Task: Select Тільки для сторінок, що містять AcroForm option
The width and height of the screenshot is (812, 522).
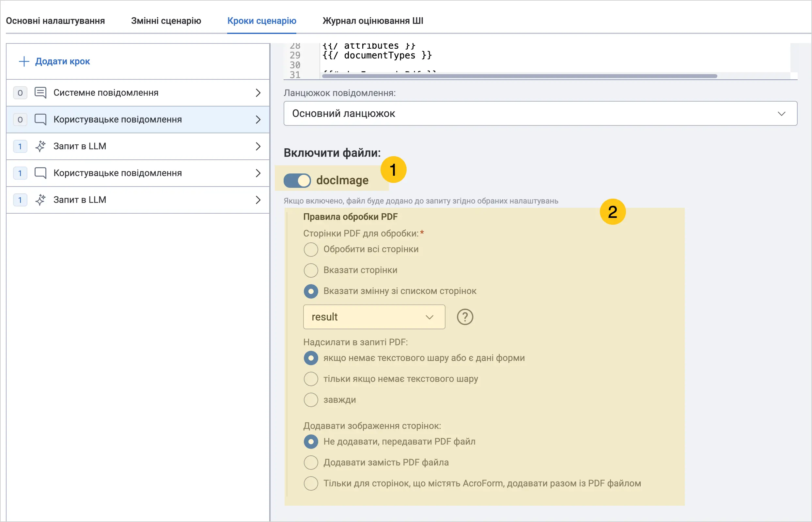Action: pyautogui.click(x=310, y=483)
